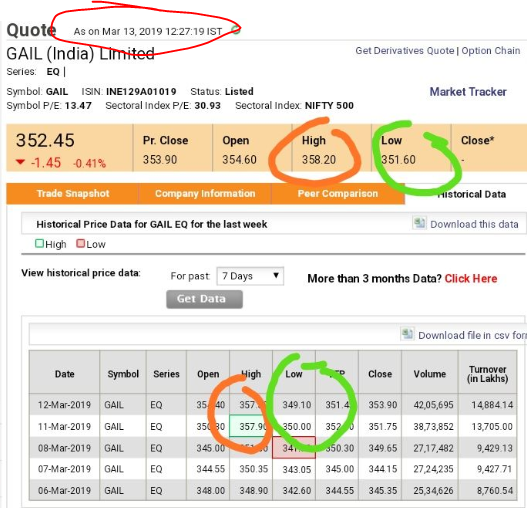The image size is (527, 508).
Task: Click the turnover value 8,760.54
Action: pos(495,491)
